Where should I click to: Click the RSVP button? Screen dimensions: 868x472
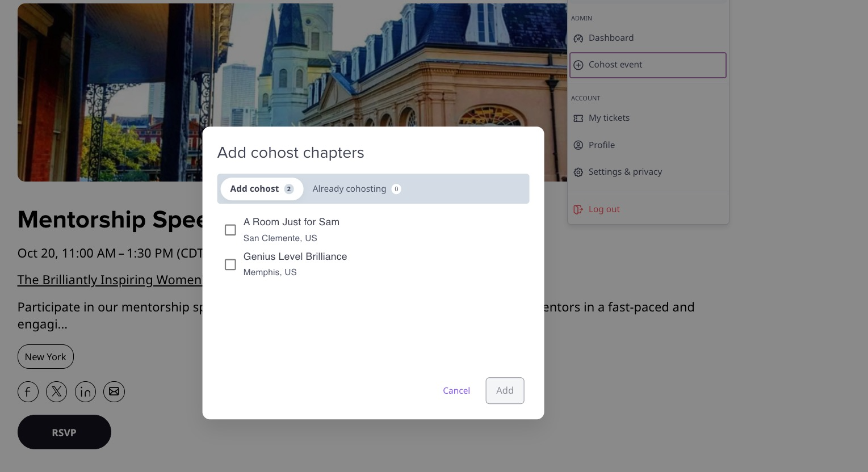(x=64, y=432)
